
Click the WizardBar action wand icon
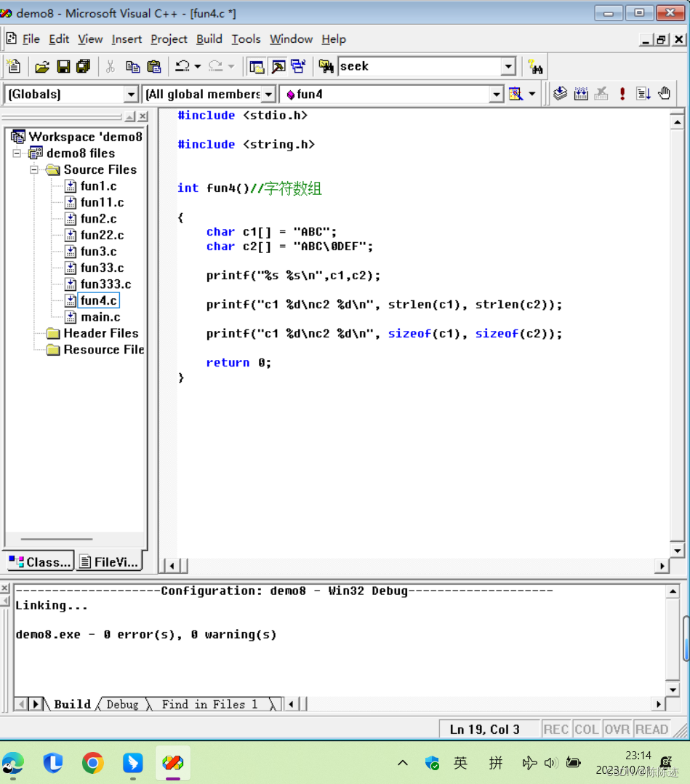[x=516, y=94]
